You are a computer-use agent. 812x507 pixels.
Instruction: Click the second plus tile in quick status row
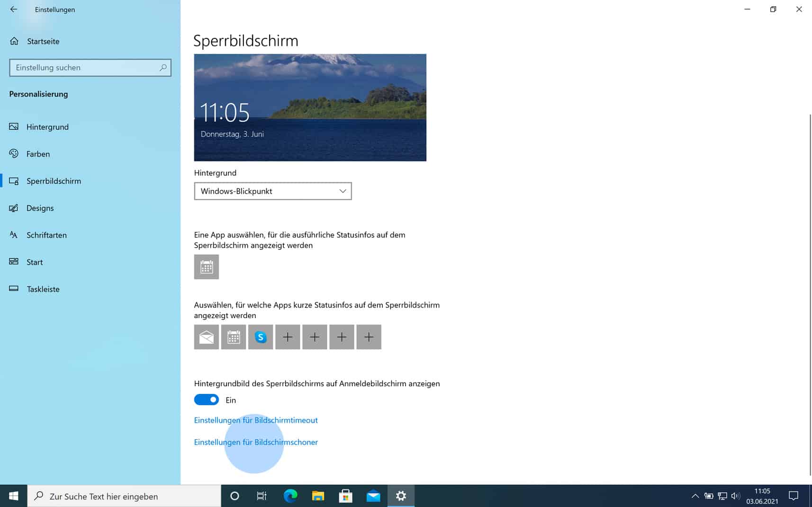pyautogui.click(x=315, y=337)
